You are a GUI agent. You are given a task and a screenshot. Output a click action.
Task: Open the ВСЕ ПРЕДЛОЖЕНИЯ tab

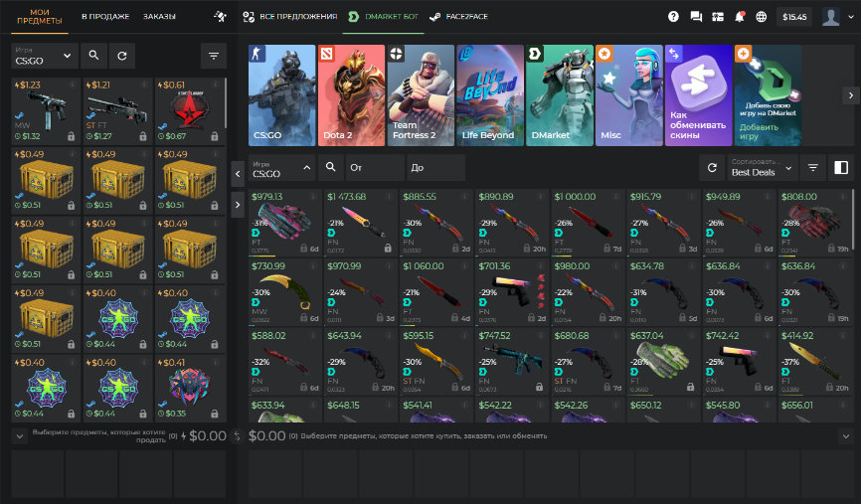click(x=290, y=17)
